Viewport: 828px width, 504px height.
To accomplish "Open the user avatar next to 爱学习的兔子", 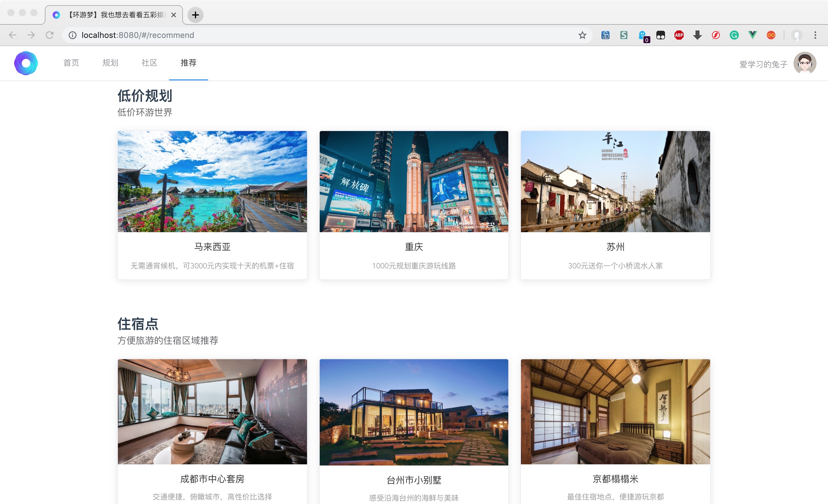I will (x=804, y=63).
